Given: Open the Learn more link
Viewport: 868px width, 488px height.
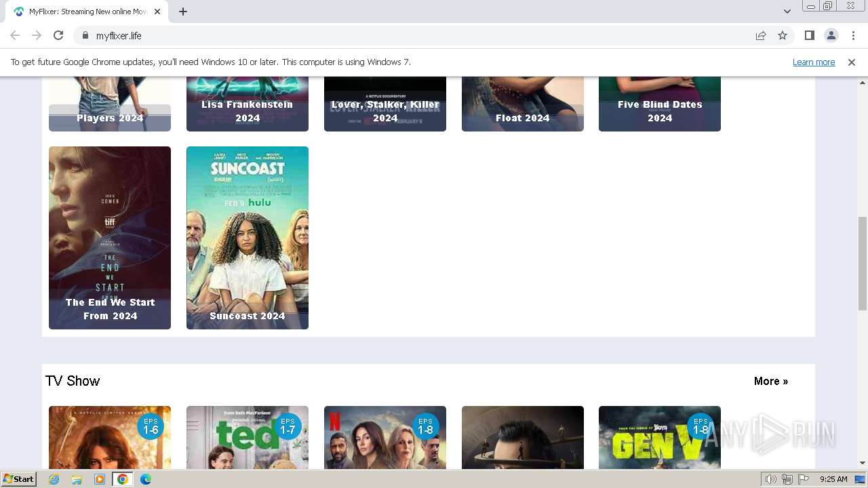Looking at the screenshot, I should (x=814, y=62).
